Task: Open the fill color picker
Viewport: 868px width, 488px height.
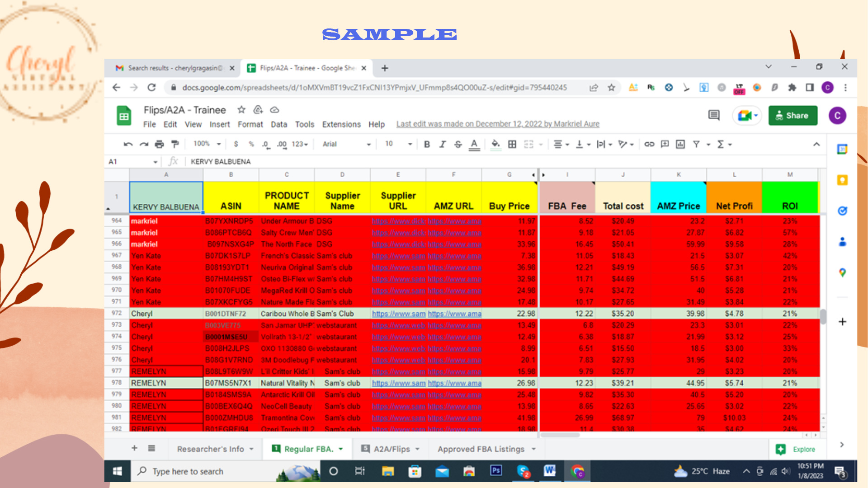Action: 495,144
